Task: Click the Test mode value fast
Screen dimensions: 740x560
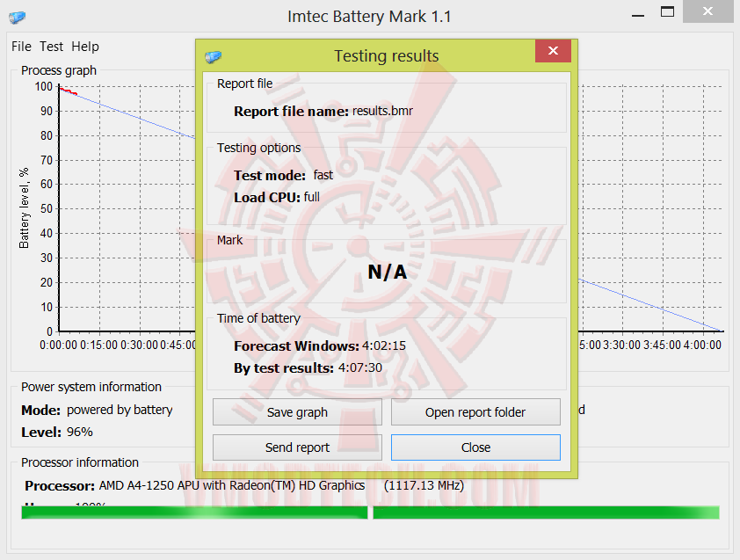Action: pos(323,175)
